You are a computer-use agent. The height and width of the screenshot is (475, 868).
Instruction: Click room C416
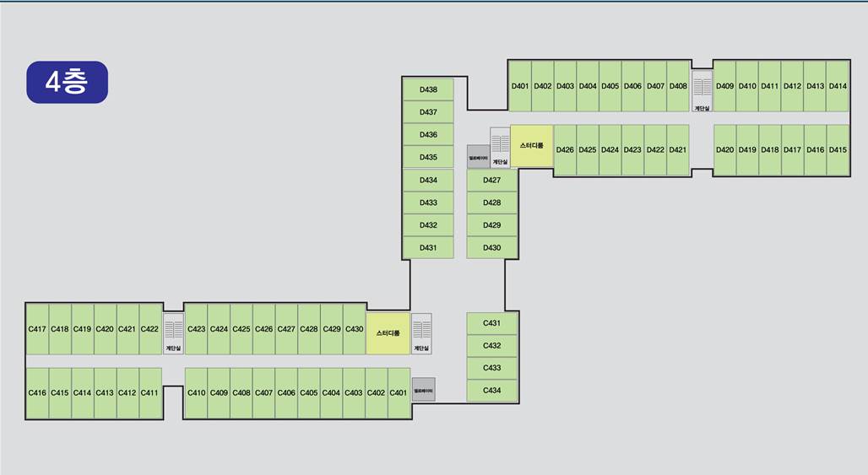(x=37, y=393)
